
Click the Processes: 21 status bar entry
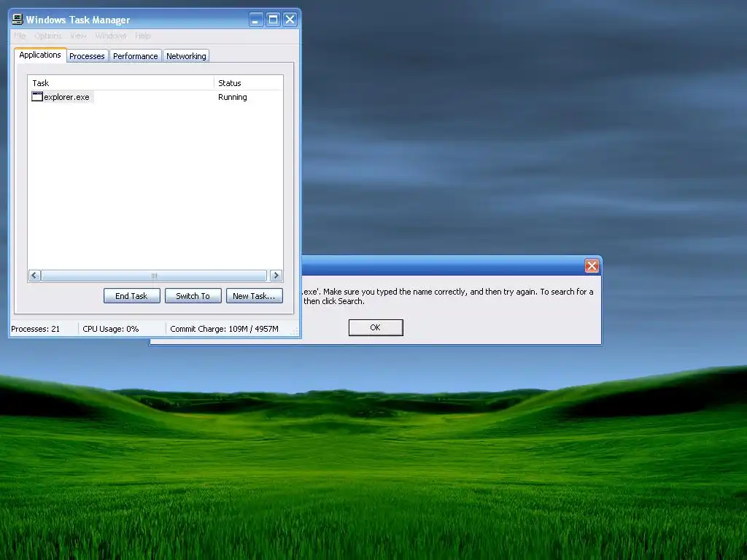tap(36, 329)
